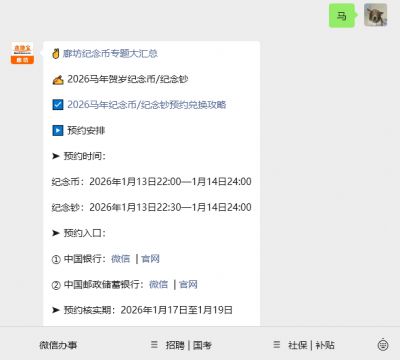400x360 pixels.
Task: Open 廊坊纪念币专题大汇总 link
Action: coord(110,53)
